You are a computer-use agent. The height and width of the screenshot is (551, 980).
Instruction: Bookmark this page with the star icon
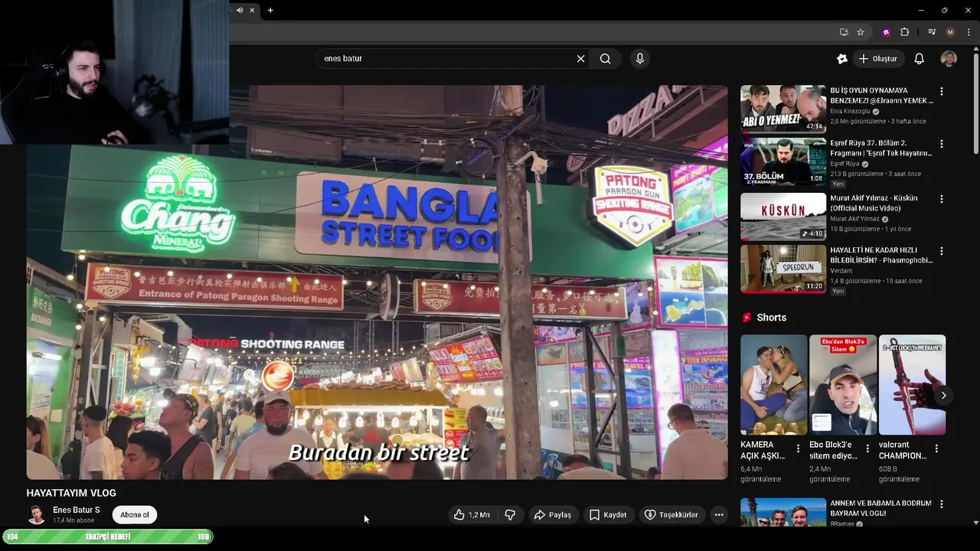[861, 32]
